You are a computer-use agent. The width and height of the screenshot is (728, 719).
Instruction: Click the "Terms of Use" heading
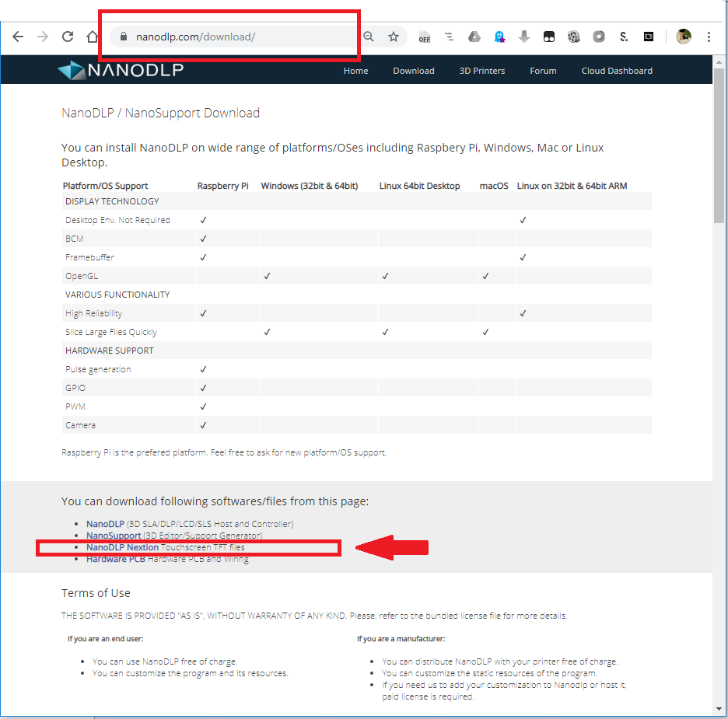click(96, 593)
